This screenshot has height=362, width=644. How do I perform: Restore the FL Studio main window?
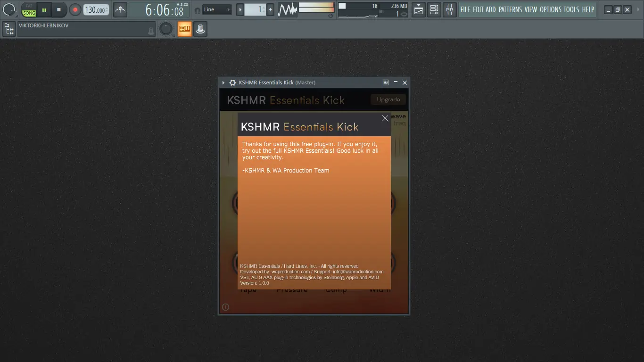[x=618, y=9]
